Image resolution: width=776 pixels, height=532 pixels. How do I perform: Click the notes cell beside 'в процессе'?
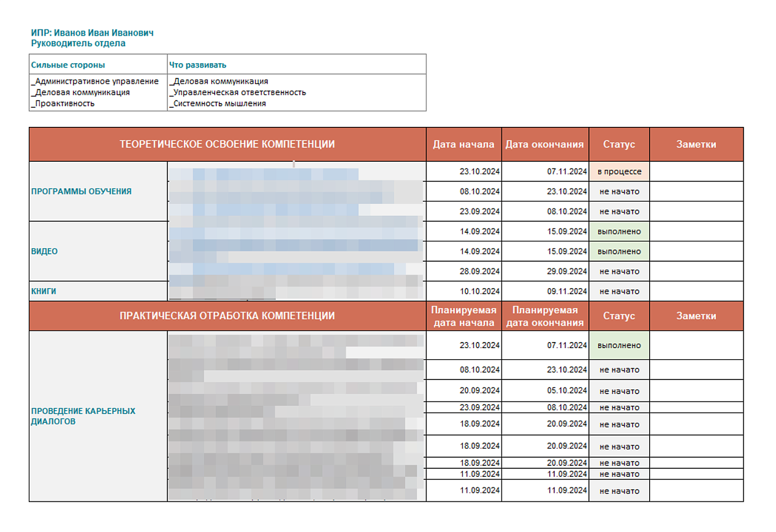tap(696, 172)
